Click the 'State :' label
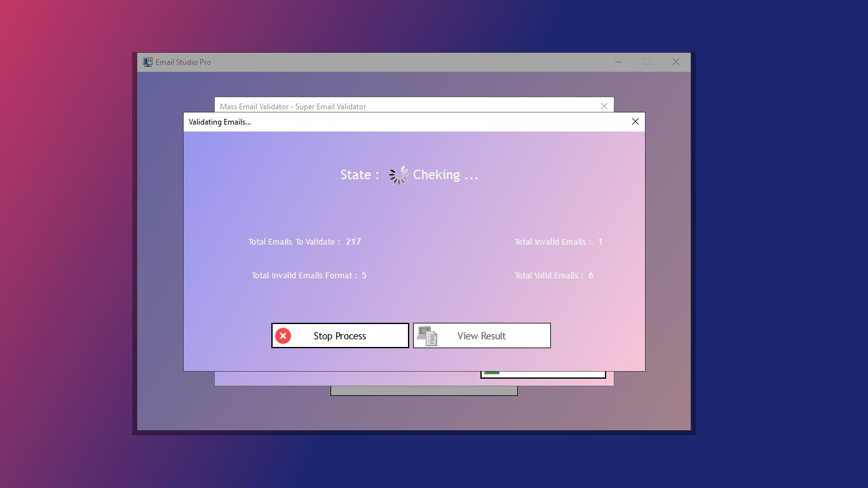The height and width of the screenshot is (488, 868). click(x=360, y=175)
